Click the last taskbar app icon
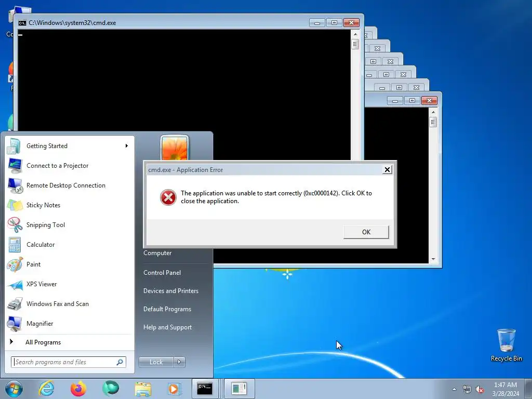This screenshot has width=532, height=399. tap(239, 389)
